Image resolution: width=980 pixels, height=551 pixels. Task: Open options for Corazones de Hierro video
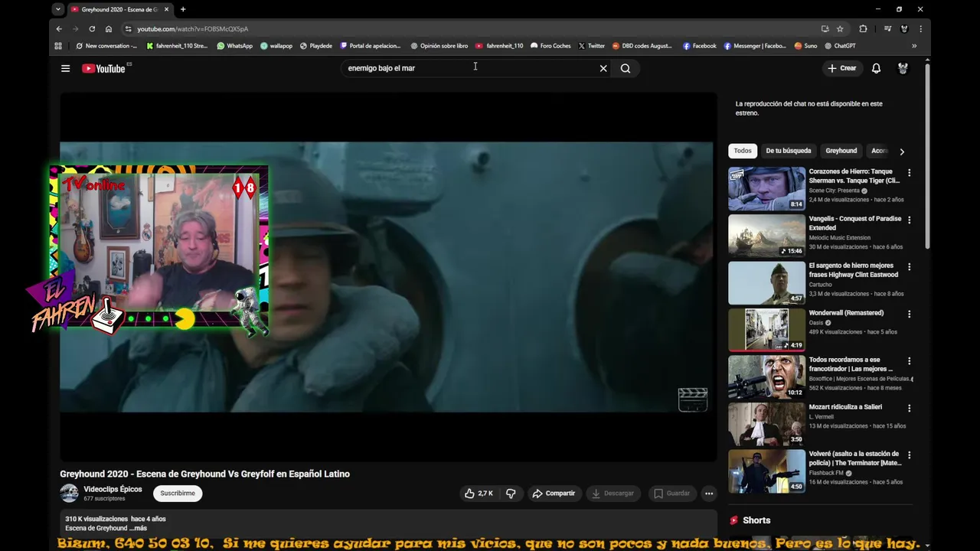coord(910,173)
